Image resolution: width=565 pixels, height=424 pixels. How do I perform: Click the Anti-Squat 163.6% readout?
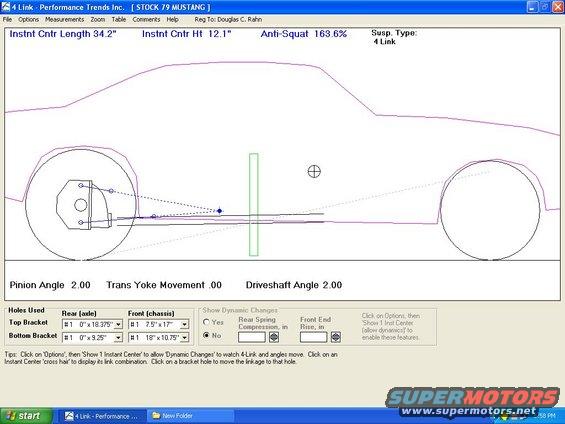tap(303, 34)
